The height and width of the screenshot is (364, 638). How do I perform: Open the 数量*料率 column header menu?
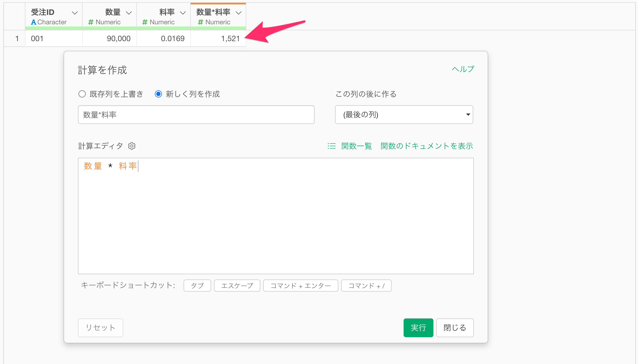[x=239, y=13]
